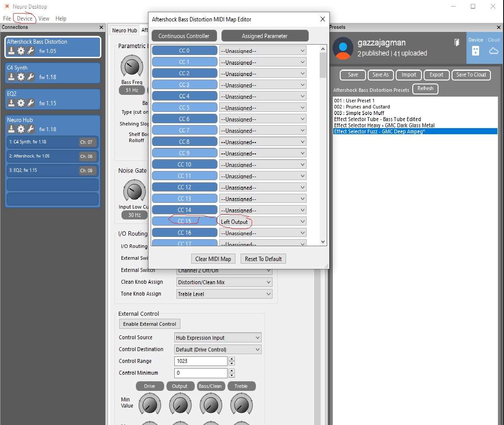Open the Clean Knob Assign dropdown

224,282
